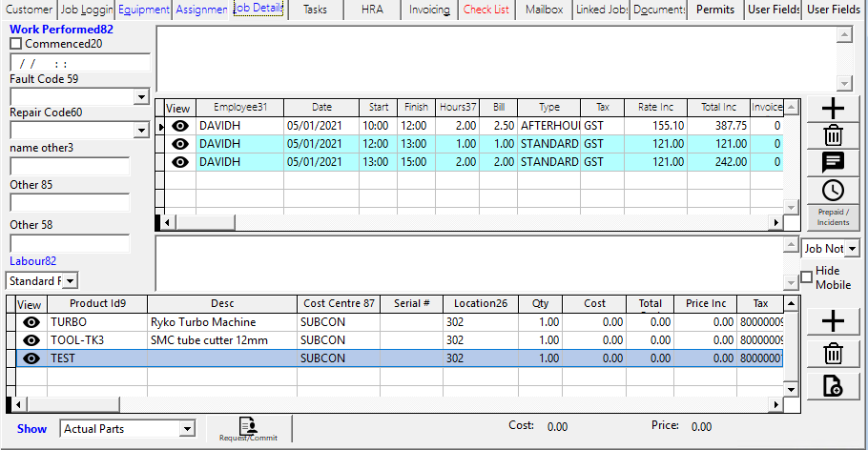Switch to the Invoicing tab
Screen dimensions: 868x450
pos(429,10)
